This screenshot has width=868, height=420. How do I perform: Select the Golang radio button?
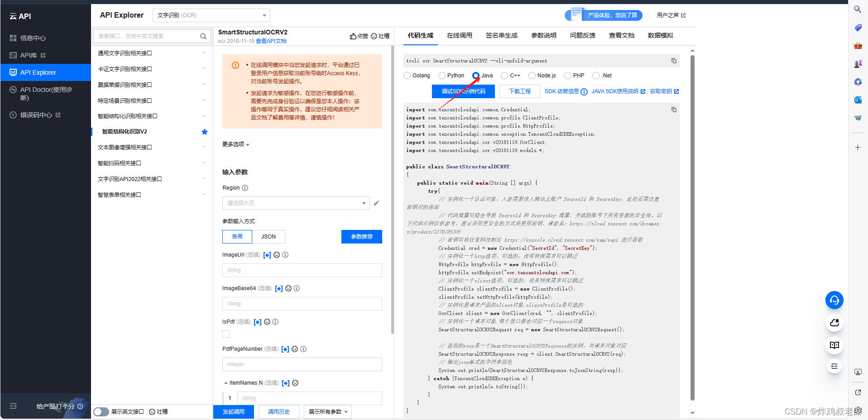(407, 76)
